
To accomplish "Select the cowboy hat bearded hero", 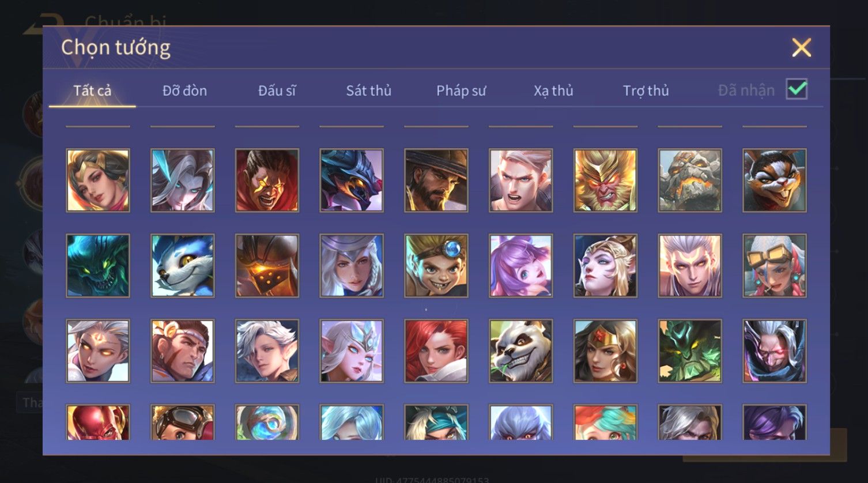I will (x=436, y=180).
